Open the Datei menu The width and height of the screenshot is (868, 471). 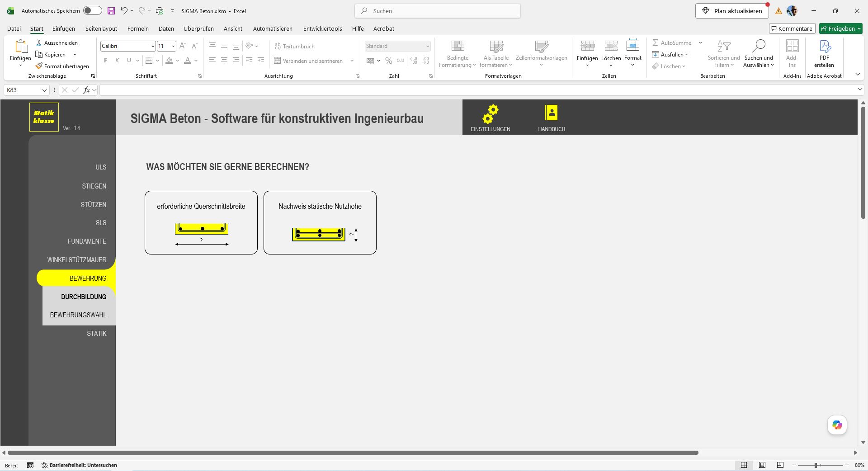pos(14,28)
